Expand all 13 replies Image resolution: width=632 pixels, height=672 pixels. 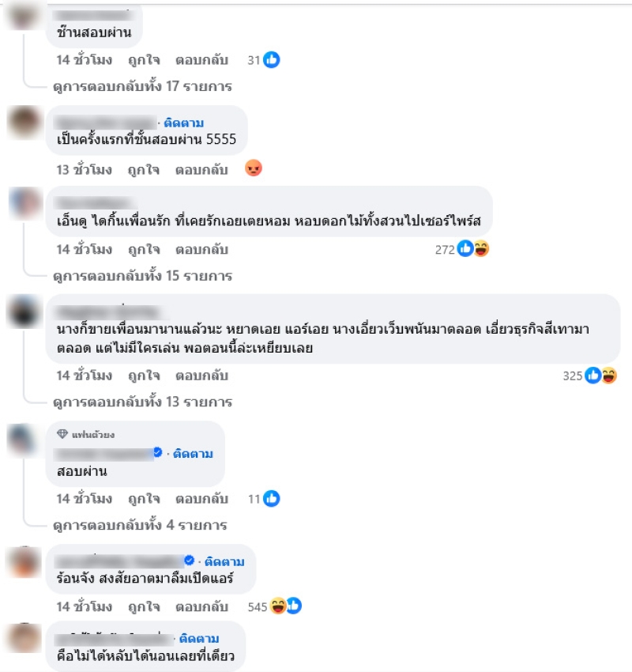pos(142,402)
